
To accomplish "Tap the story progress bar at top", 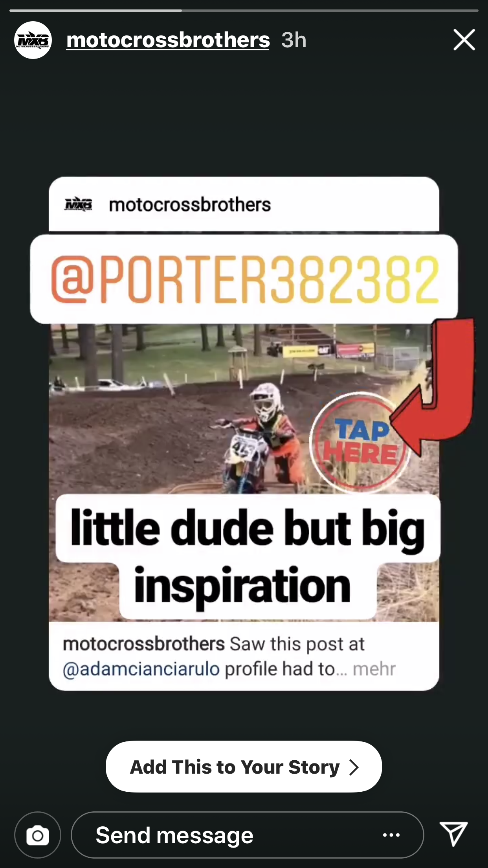I will pyautogui.click(x=244, y=10).
